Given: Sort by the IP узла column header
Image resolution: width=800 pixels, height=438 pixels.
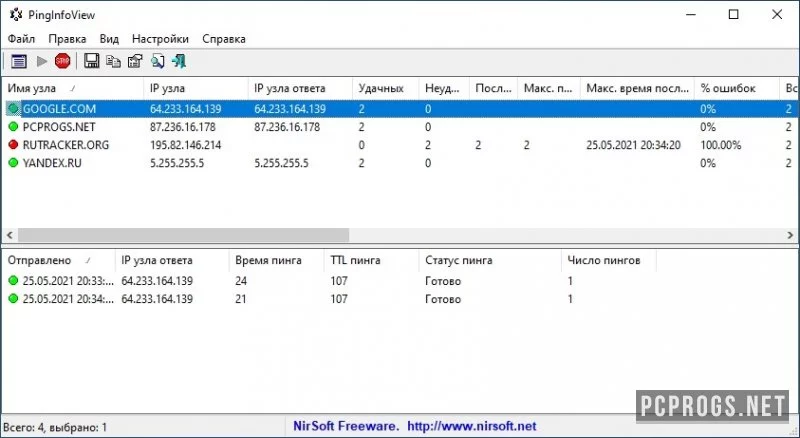Looking at the screenshot, I should coord(196,88).
